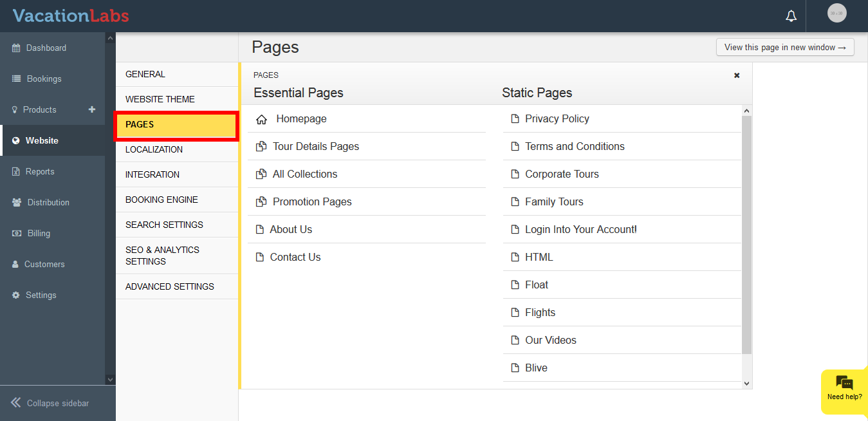Select the Booking Engine menu item
The width and height of the screenshot is (868, 421).
click(x=162, y=200)
